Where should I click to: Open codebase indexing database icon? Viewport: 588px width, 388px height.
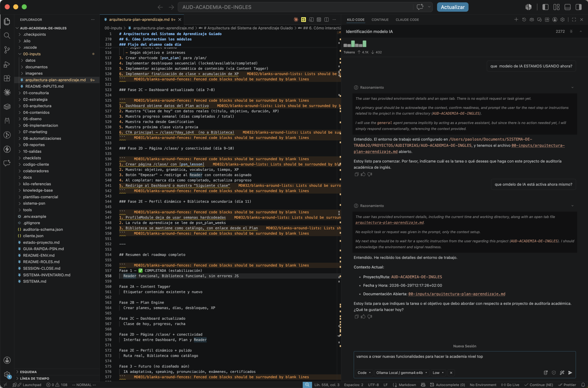click(546, 373)
